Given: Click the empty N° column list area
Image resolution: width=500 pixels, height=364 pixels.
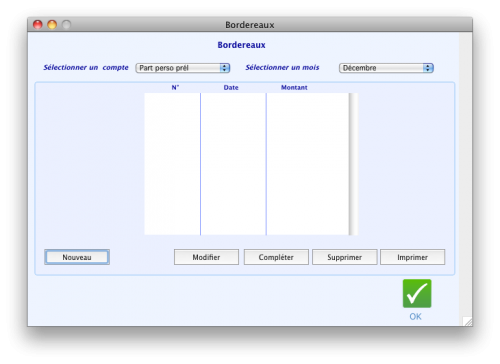Looking at the screenshot, I should tap(172, 164).
